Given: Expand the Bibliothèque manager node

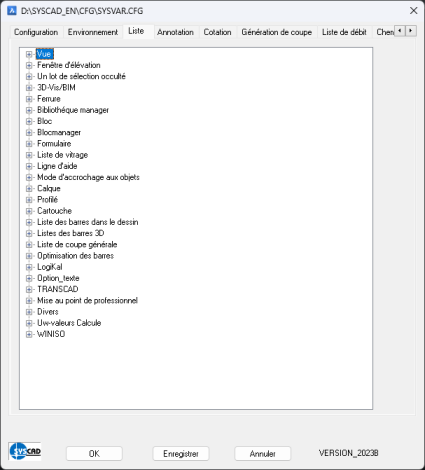Looking at the screenshot, I should [x=29, y=110].
